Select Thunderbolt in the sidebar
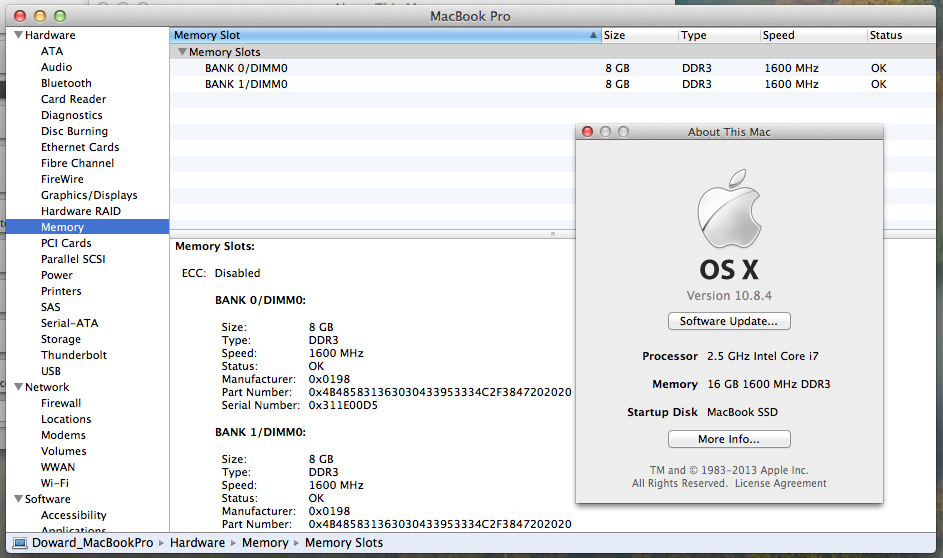This screenshot has width=943, height=558. click(x=74, y=355)
